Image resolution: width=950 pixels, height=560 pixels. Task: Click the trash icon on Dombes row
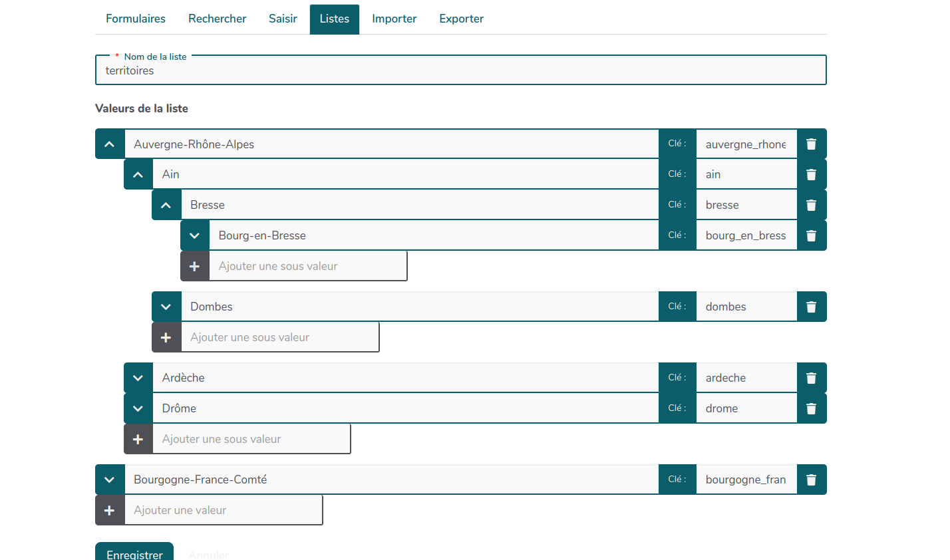[811, 307]
